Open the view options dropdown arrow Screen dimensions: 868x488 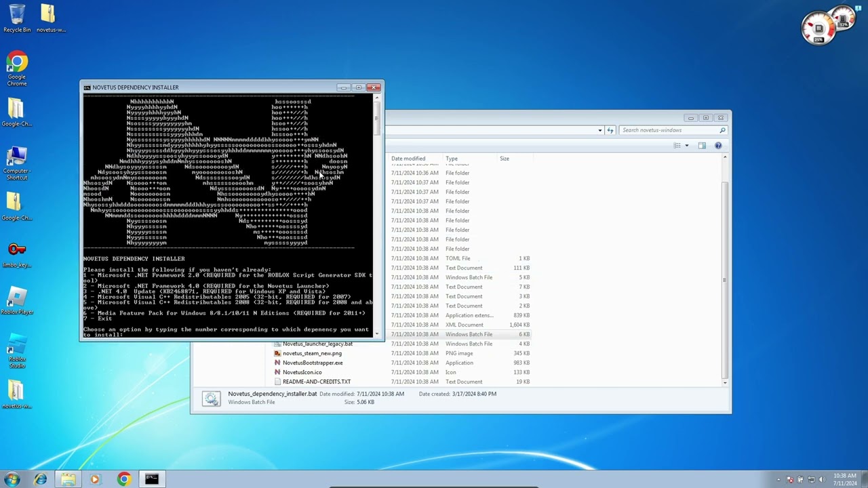[686, 145]
